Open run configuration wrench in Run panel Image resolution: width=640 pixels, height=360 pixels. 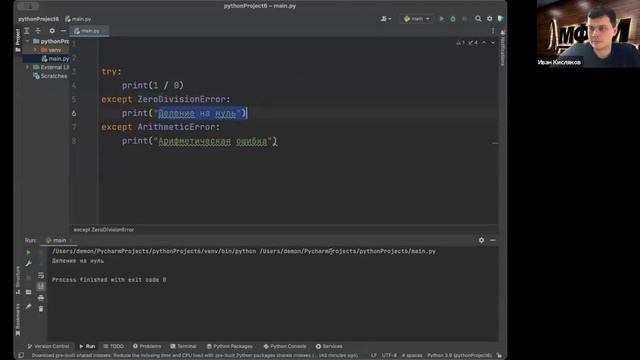click(x=29, y=264)
